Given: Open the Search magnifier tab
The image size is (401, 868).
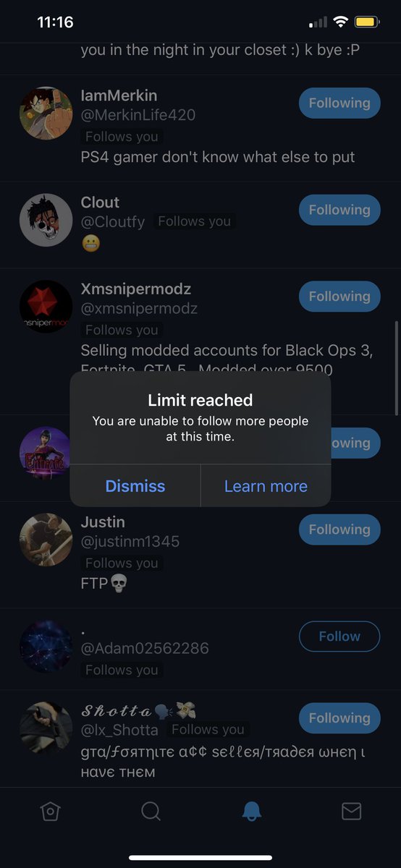Looking at the screenshot, I should (x=151, y=812).
